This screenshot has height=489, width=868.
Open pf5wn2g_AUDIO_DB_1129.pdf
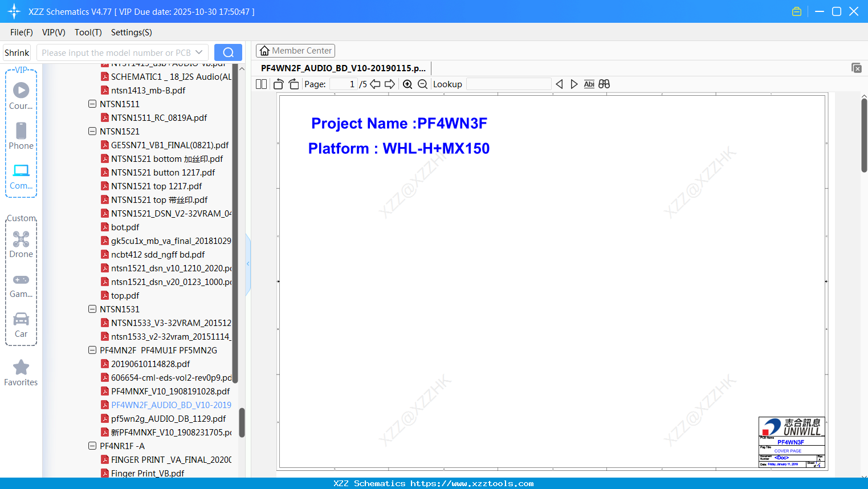168,418
